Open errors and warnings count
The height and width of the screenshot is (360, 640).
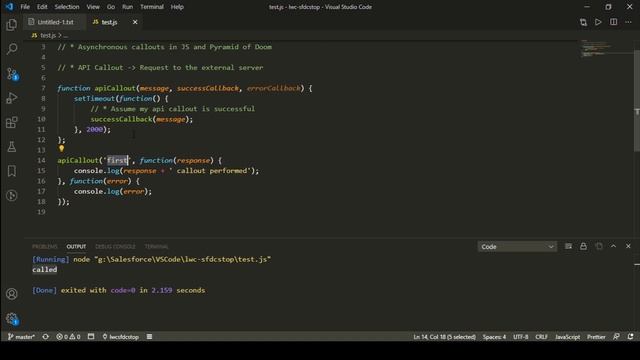(x=68, y=337)
